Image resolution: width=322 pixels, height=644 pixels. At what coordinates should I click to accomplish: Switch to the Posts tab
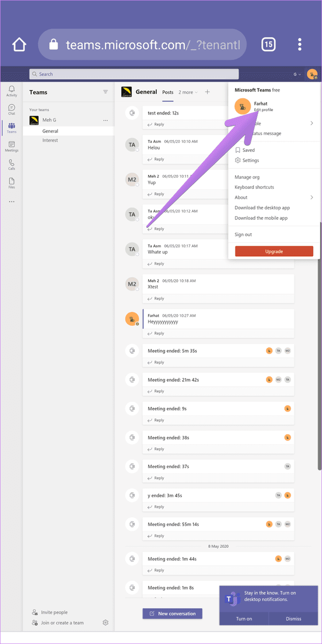167,92
